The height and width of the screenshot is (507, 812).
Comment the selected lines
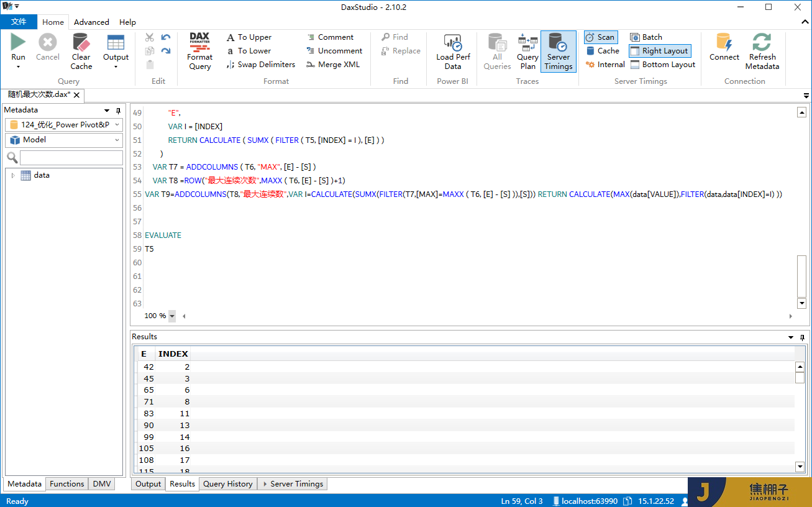pyautogui.click(x=330, y=37)
